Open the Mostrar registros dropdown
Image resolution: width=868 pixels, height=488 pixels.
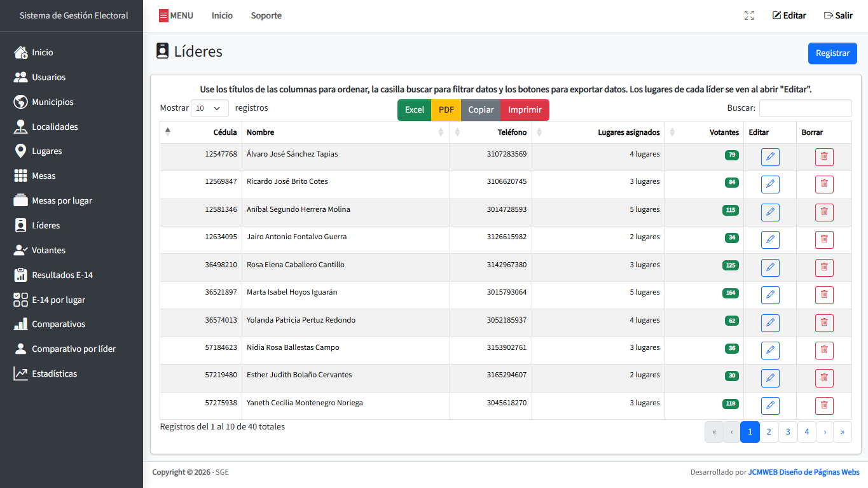click(210, 108)
